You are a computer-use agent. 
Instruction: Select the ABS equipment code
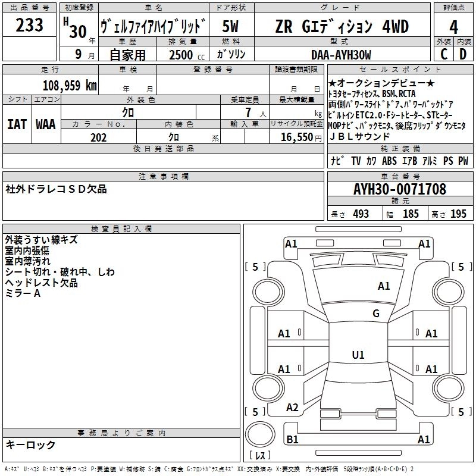click(x=389, y=161)
